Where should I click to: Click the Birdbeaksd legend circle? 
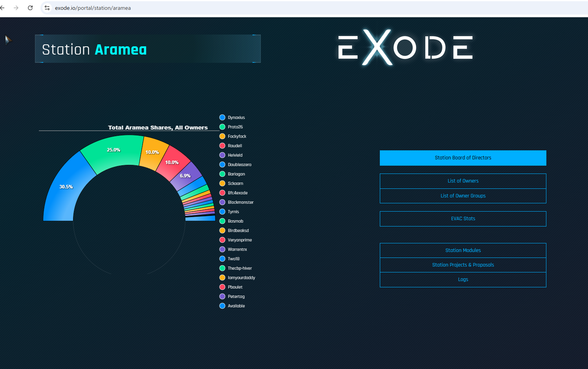pos(222,230)
